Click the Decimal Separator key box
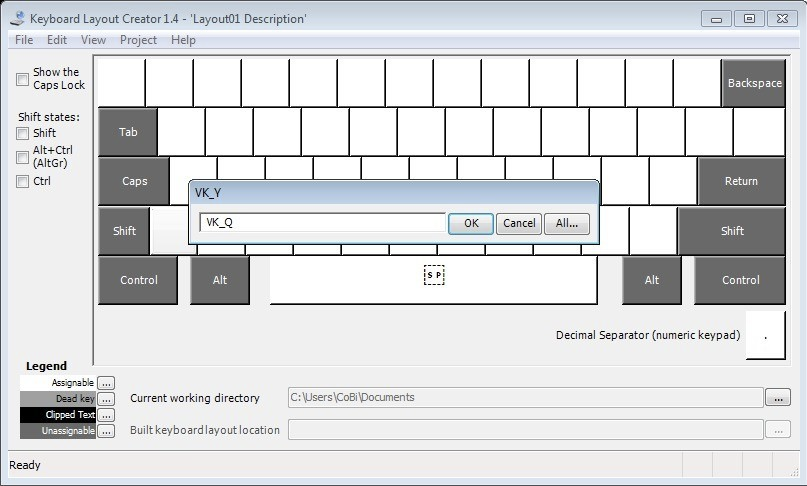The image size is (807, 486). click(x=765, y=335)
